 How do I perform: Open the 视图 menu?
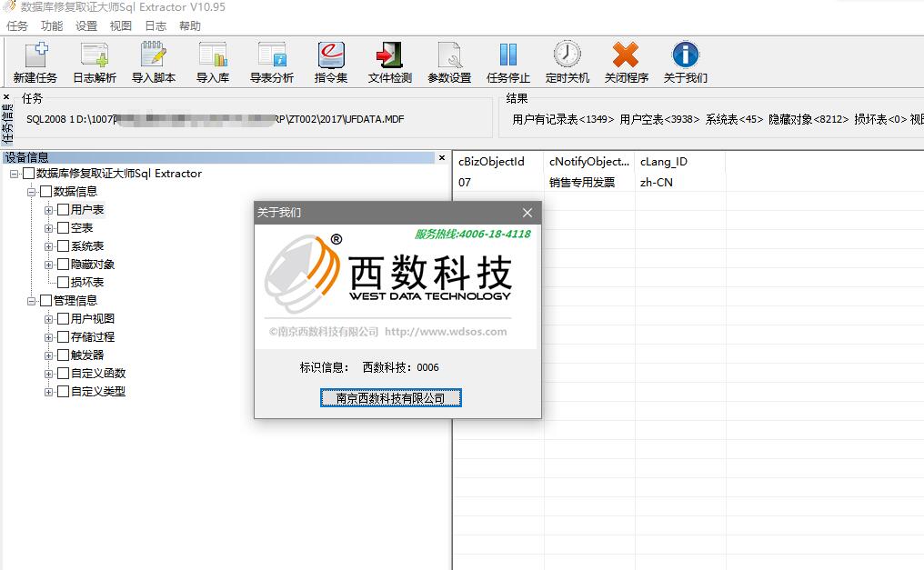click(121, 25)
